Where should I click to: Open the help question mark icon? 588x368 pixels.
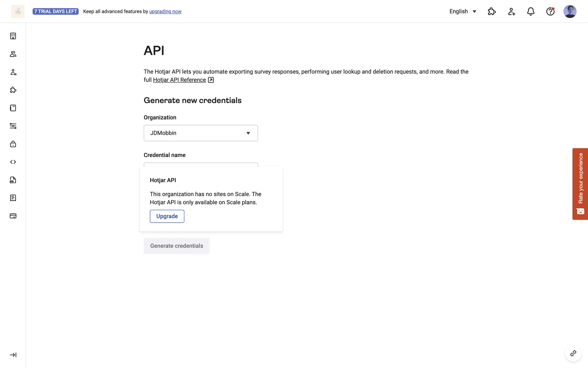(x=550, y=11)
